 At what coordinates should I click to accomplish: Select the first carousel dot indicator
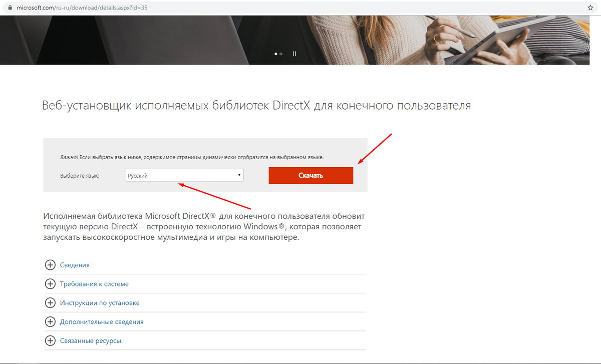tap(276, 54)
